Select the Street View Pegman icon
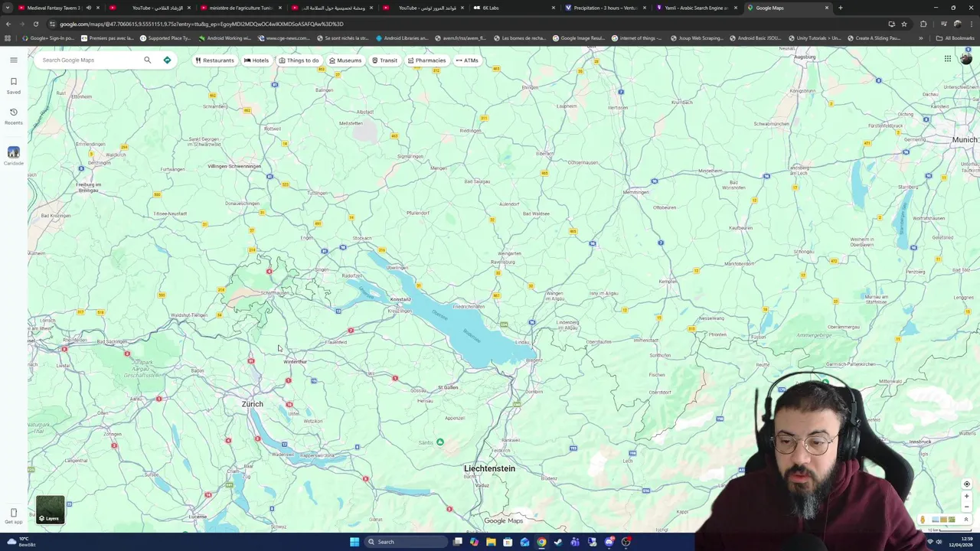This screenshot has height=551, width=980. click(x=923, y=520)
